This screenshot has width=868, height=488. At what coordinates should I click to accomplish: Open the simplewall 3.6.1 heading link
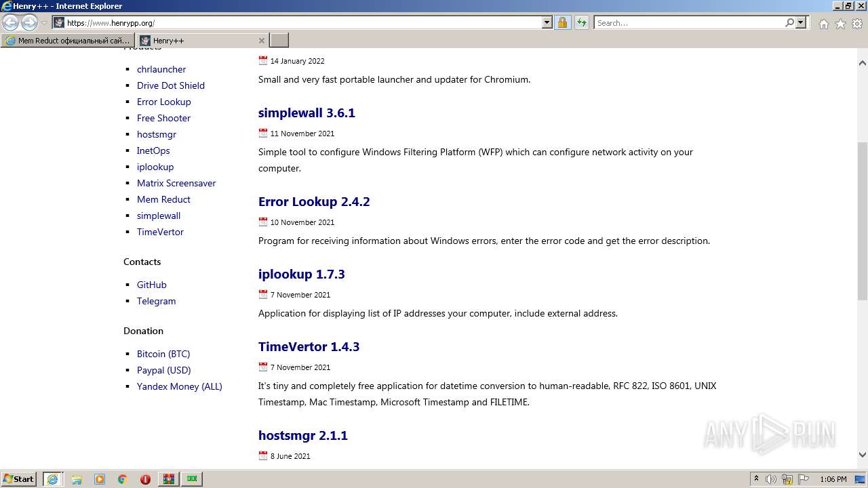tap(307, 113)
